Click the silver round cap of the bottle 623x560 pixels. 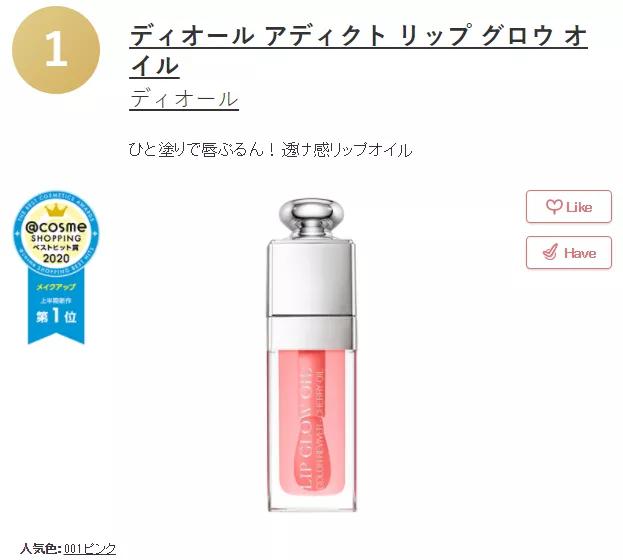pos(311,219)
